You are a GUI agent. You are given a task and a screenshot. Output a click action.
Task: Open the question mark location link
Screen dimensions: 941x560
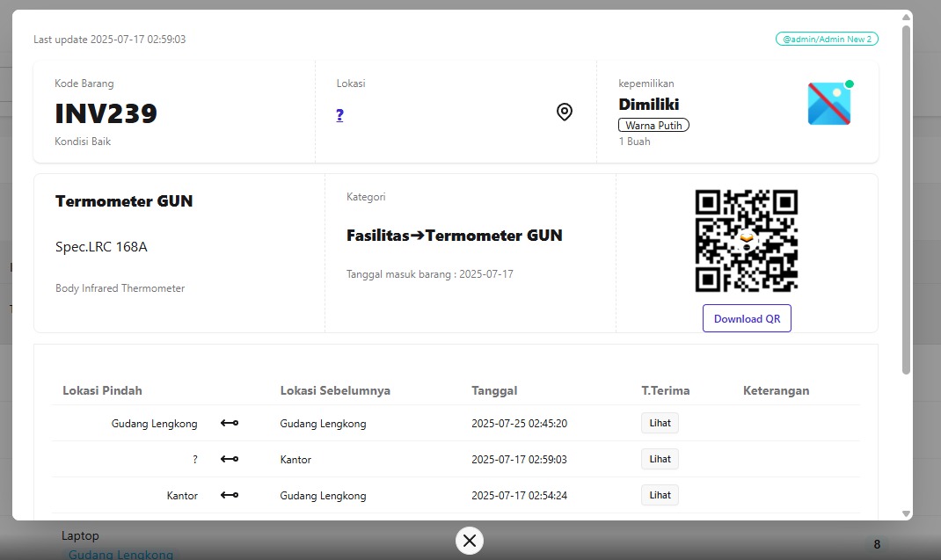click(x=339, y=114)
